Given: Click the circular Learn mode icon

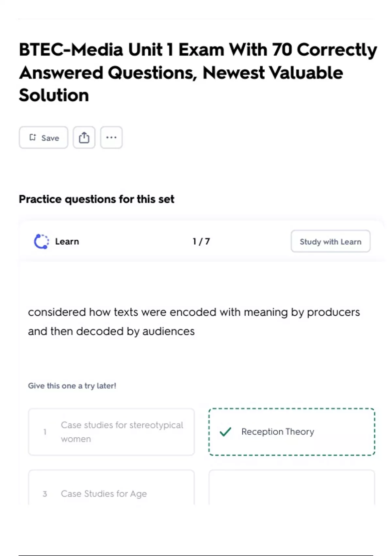Looking at the screenshot, I should (x=41, y=241).
